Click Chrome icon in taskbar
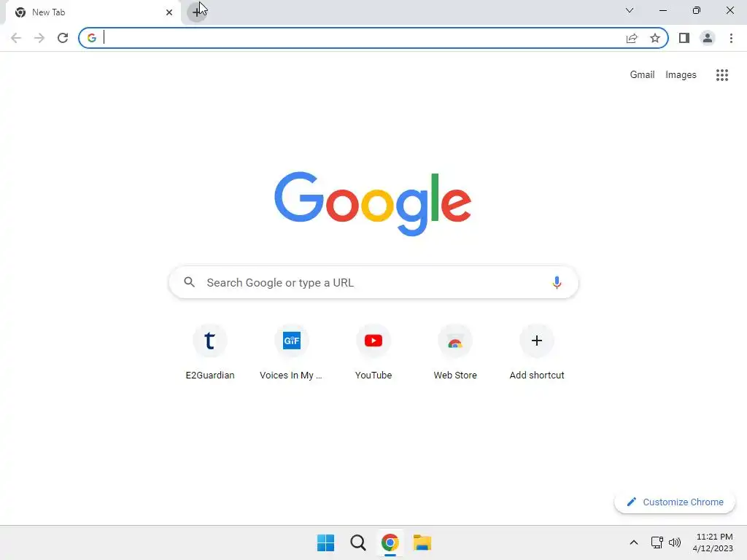The width and height of the screenshot is (747, 560). coord(390,542)
